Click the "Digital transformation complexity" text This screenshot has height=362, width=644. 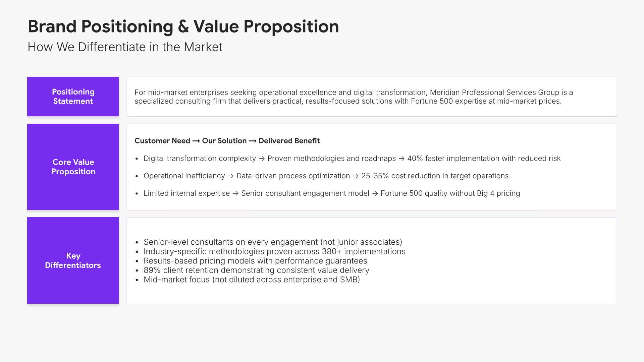point(200,159)
